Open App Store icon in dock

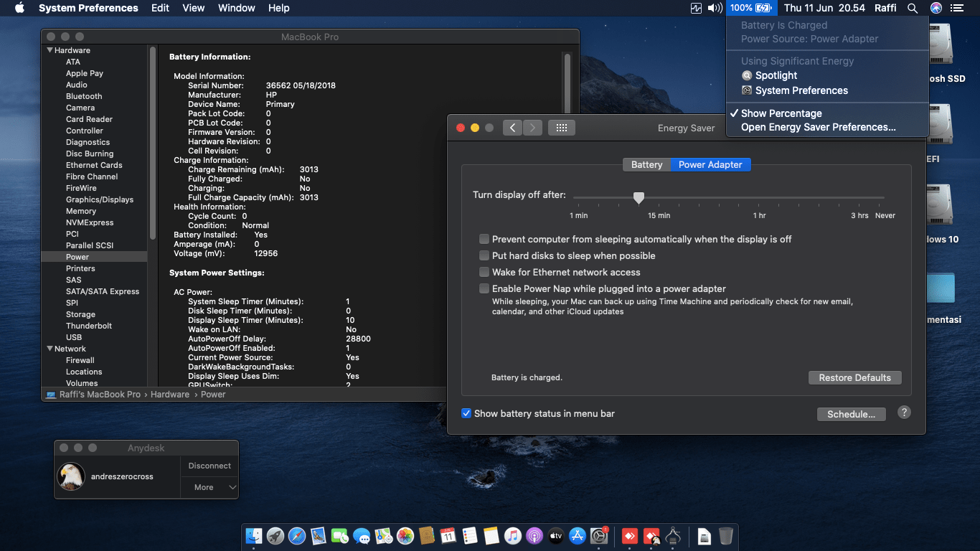tap(578, 536)
